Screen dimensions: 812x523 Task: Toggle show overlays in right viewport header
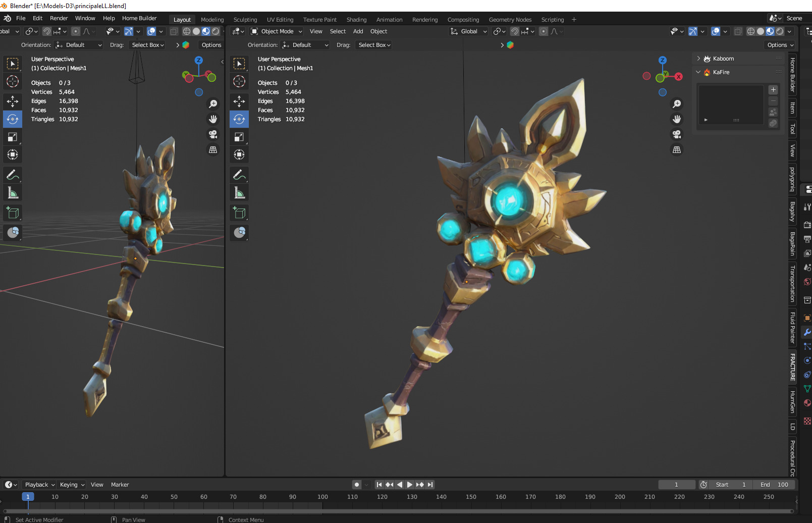coord(716,31)
